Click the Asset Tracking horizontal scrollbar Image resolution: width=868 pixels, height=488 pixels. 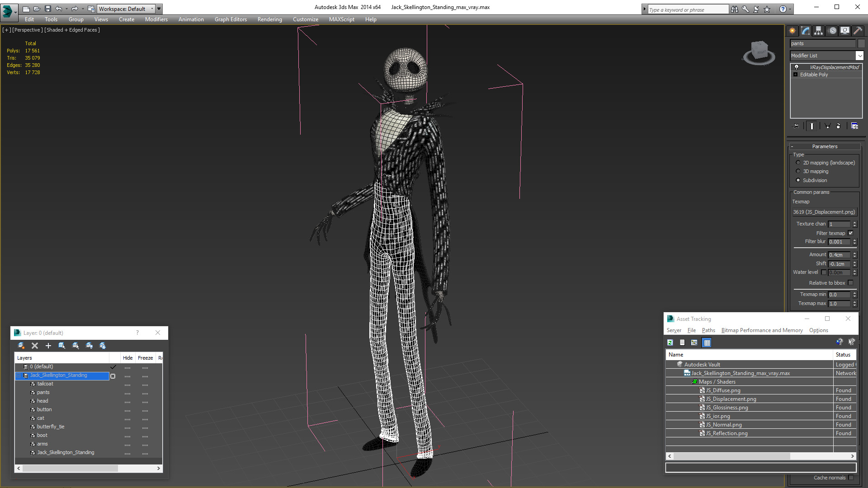click(x=761, y=456)
